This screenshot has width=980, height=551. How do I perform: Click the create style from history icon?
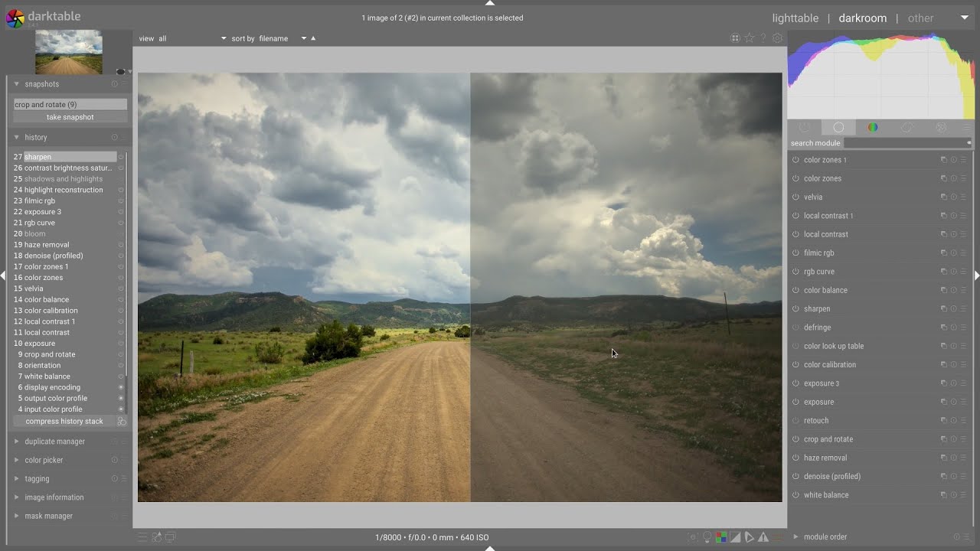122,422
